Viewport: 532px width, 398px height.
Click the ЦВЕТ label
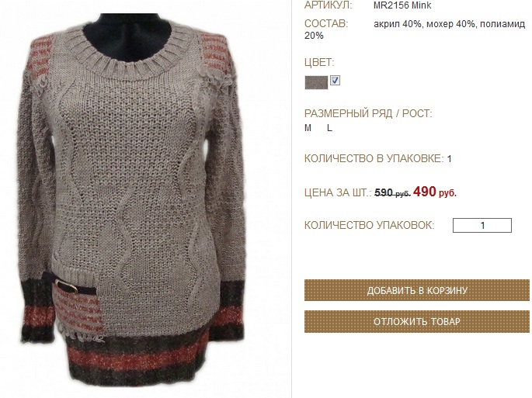[319, 62]
